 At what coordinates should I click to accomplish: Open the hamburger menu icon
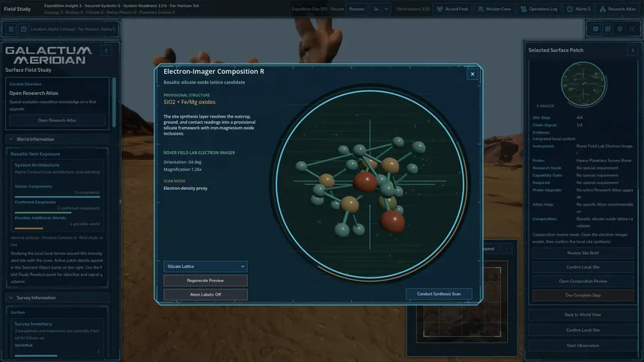pos(11,29)
